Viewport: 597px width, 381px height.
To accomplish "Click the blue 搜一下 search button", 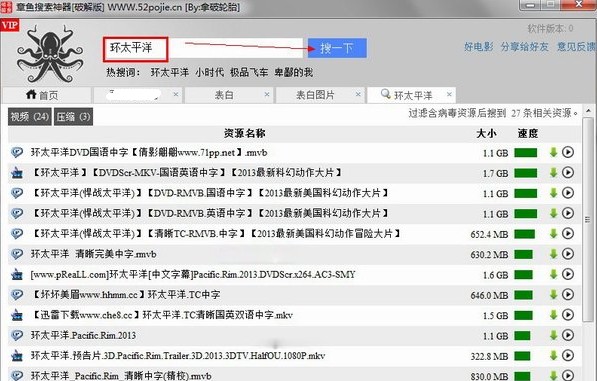I will coord(337,48).
